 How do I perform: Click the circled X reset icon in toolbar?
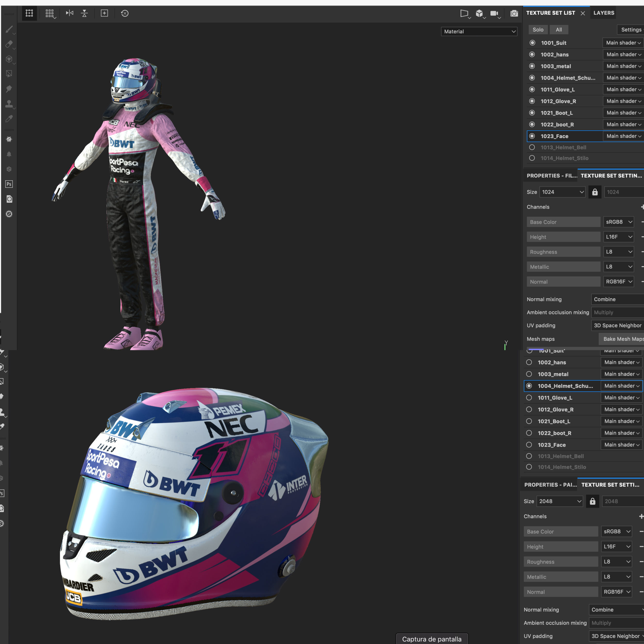click(x=125, y=13)
